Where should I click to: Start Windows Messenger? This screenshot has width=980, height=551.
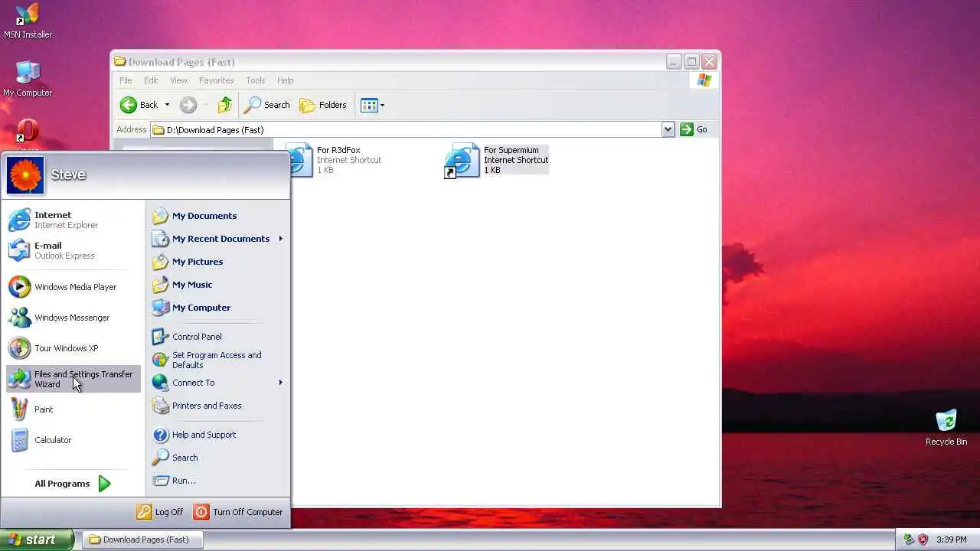73,318
